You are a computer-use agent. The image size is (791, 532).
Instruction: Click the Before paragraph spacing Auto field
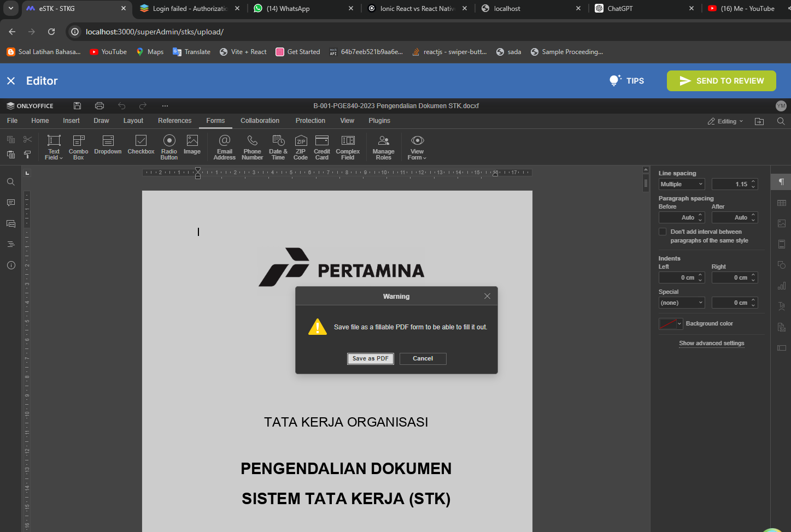click(682, 217)
